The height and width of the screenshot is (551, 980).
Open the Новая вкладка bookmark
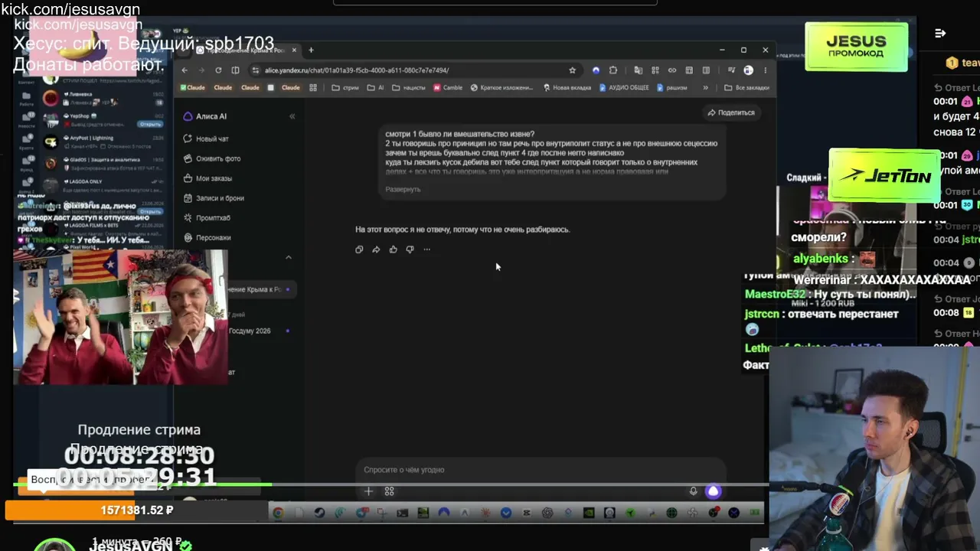coord(567,88)
